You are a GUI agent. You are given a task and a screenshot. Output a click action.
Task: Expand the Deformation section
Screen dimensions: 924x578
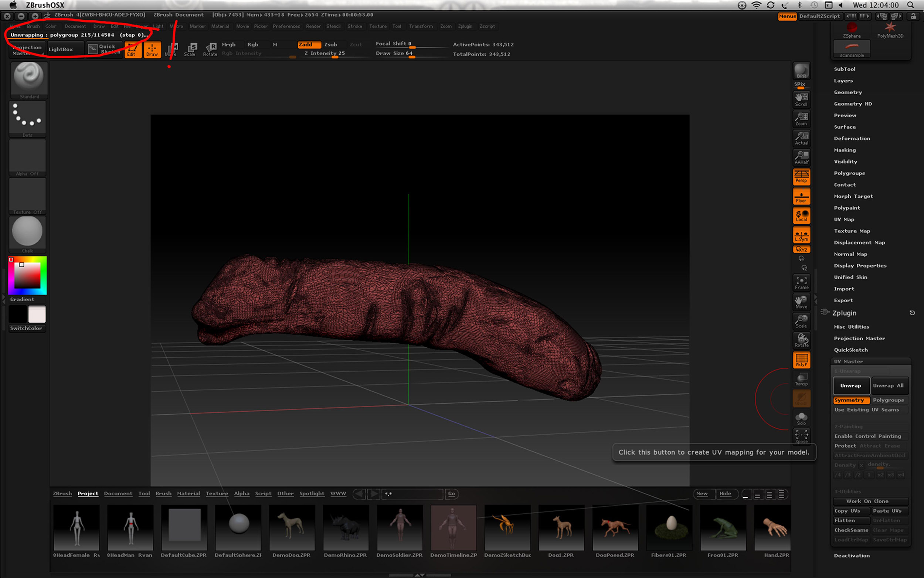[852, 138]
